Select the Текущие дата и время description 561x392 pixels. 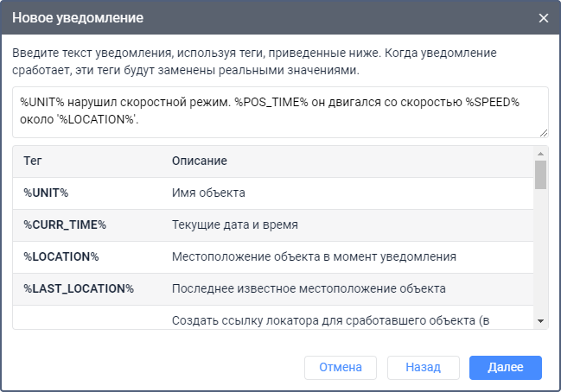coord(235,224)
